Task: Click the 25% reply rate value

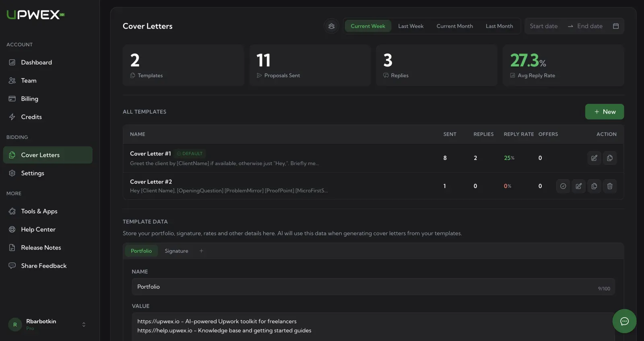Action: coord(509,158)
